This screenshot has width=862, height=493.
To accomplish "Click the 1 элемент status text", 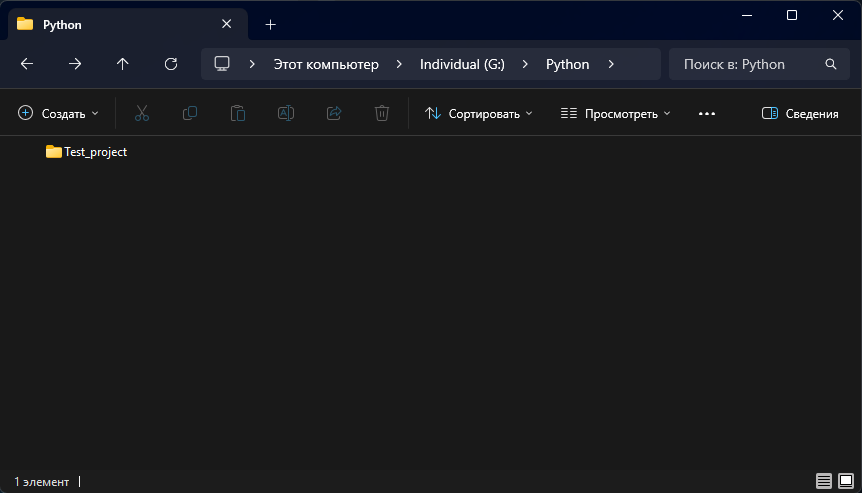I will coord(42,482).
